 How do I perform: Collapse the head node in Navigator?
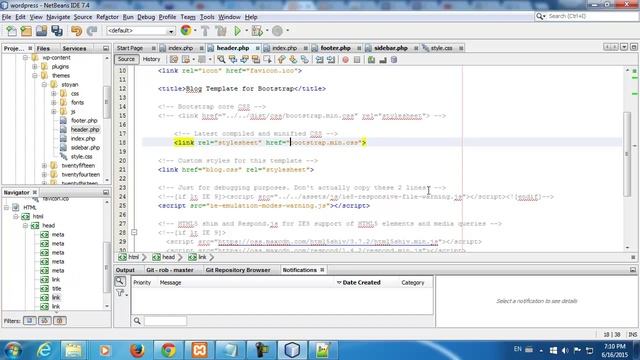(x=25, y=225)
